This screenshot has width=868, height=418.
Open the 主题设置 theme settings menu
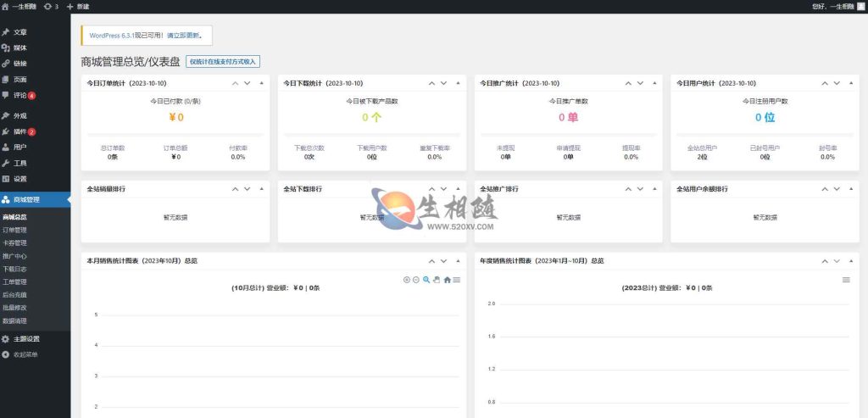[x=35, y=338]
